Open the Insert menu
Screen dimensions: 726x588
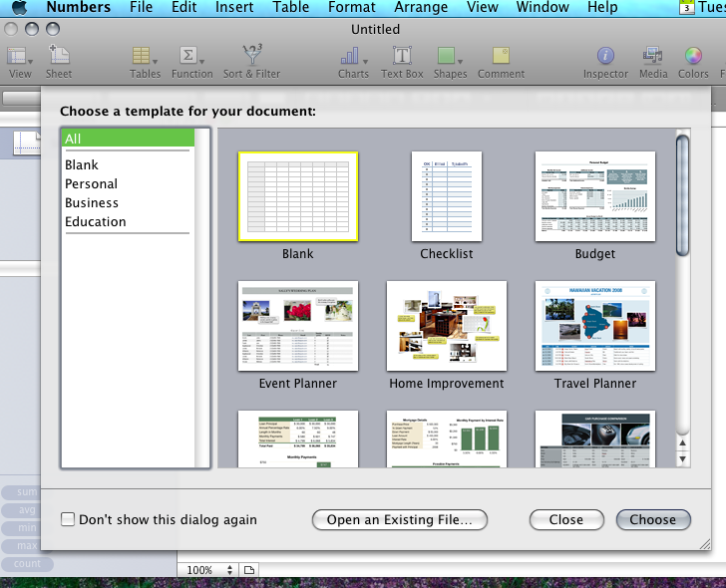coord(234,7)
